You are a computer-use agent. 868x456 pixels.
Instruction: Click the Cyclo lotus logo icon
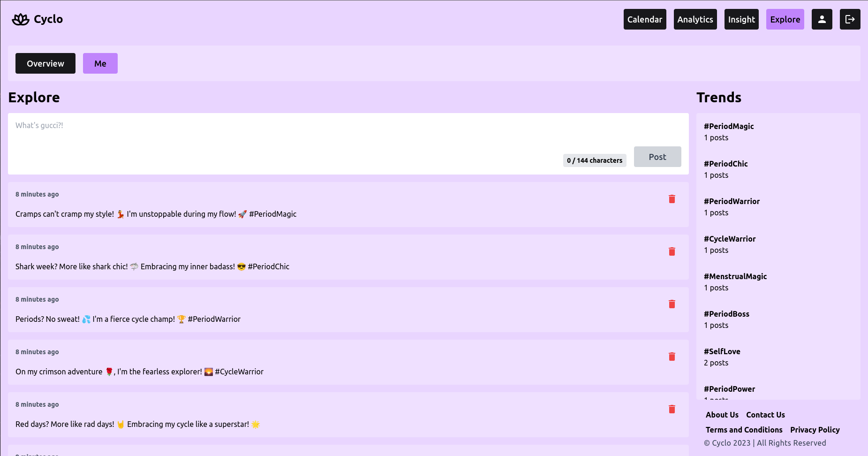click(x=21, y=19)
